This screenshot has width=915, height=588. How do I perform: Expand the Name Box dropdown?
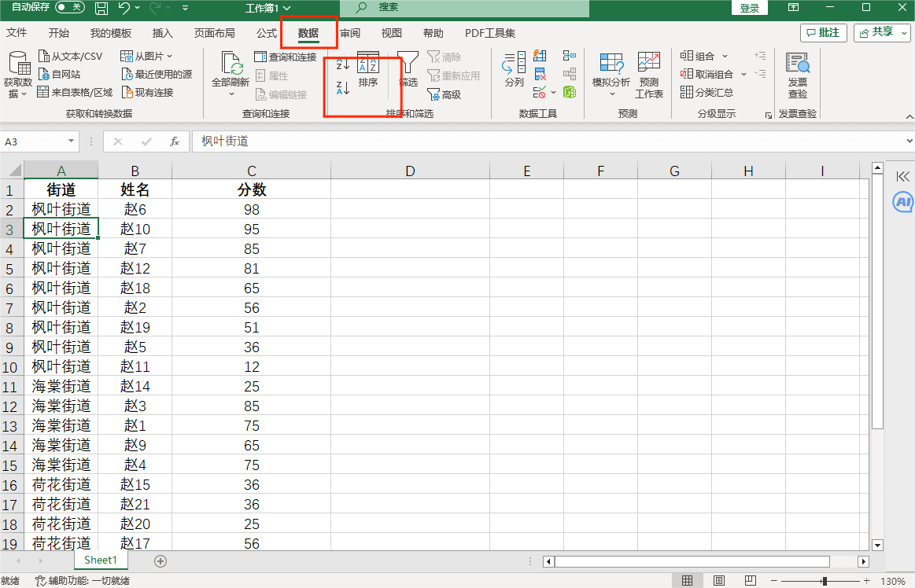click(x=72, y=141)
